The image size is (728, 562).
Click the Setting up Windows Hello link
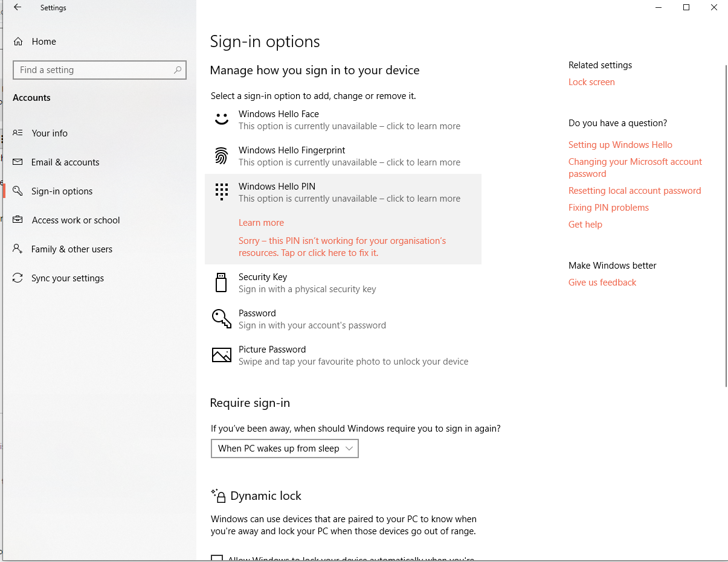tap(620, 144)
